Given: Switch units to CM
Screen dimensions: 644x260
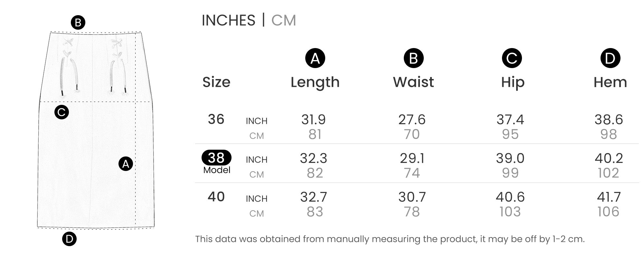Looking at the screenshot, I should coord(283,20).
